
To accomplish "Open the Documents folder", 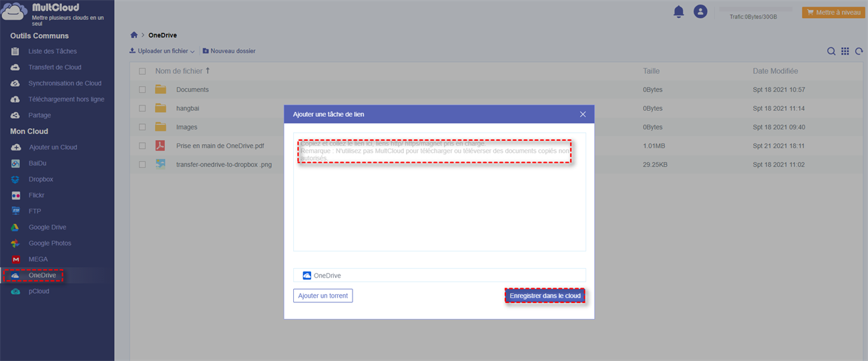I will 192,89.
